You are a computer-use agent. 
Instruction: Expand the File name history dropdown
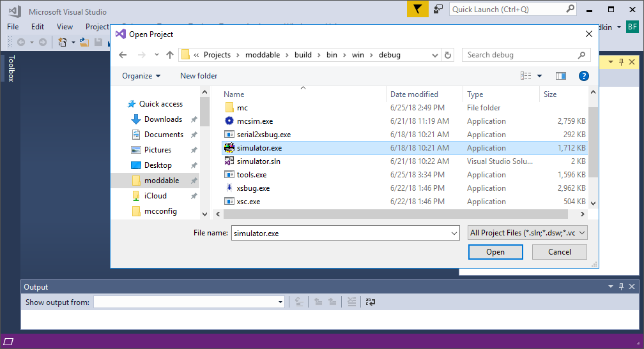pos(454,234)
